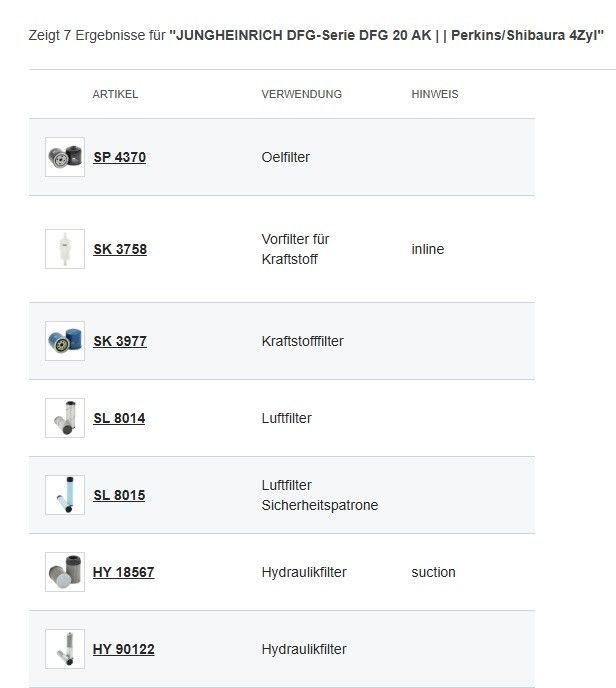Open the HY 18567 suction filter thumbnail
The image size is (616, 688).
pyautogui.click(x=65, y=572)
